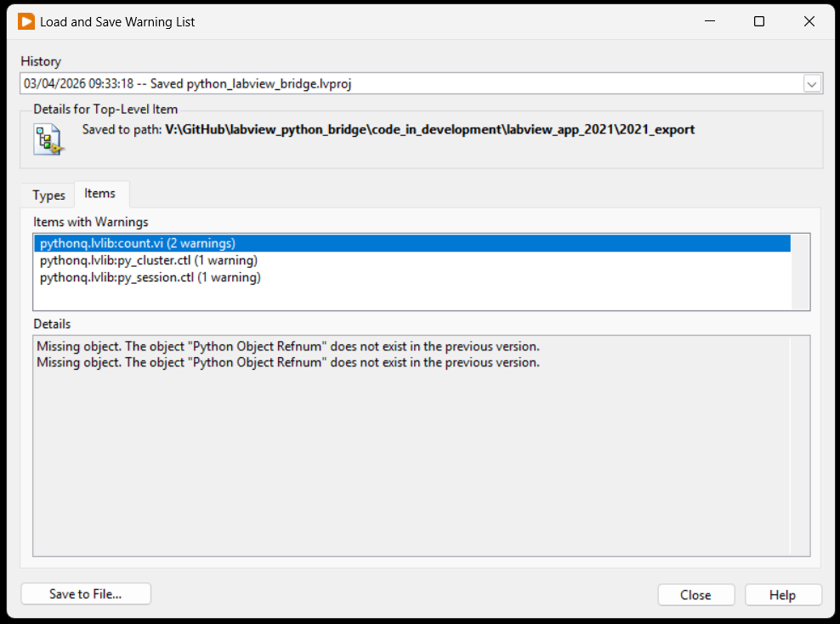
Task: Click the Items with Warnings list scrollbar
Action: click(x=800, y=272)
